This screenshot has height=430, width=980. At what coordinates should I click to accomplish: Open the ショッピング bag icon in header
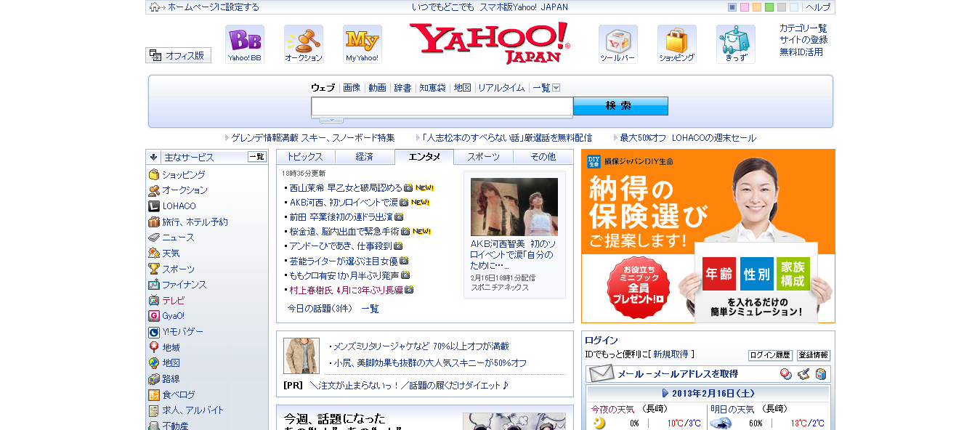[x=677, y=44]
